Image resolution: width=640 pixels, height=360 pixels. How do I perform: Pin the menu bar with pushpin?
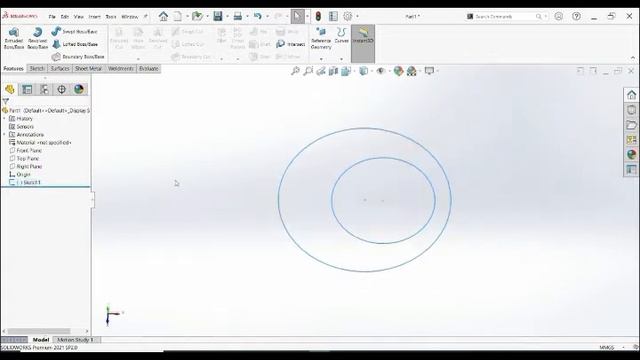point(145,17)
